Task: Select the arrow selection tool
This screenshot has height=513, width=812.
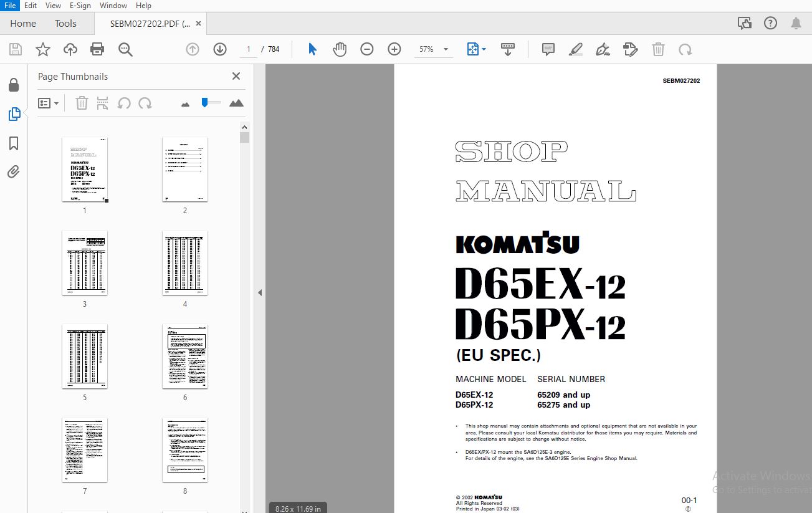Action: point(313,49)
